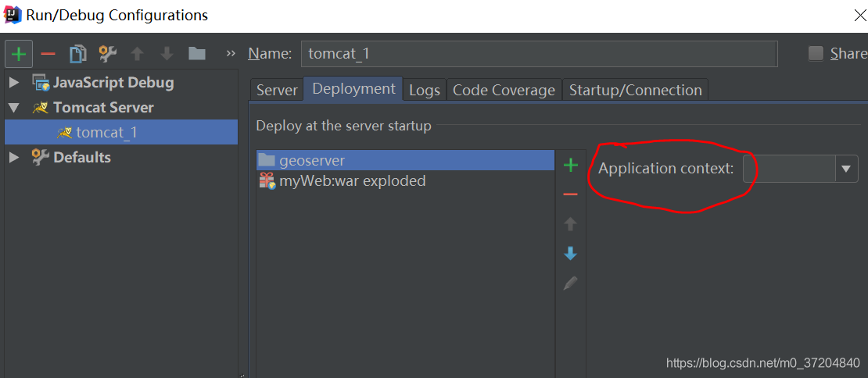
Task: Select tomcat_1 configuration in tree
Action: pyautogui.click(x=121, y=132)
